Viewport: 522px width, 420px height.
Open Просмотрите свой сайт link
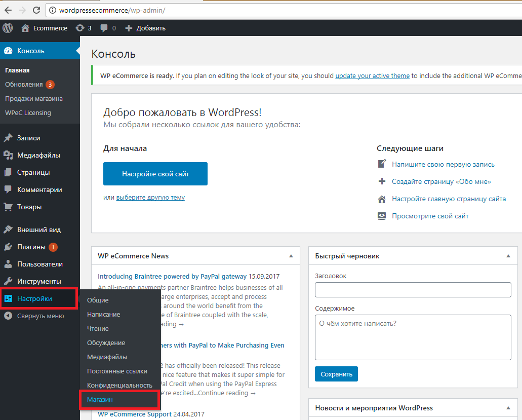pos(430,216)
